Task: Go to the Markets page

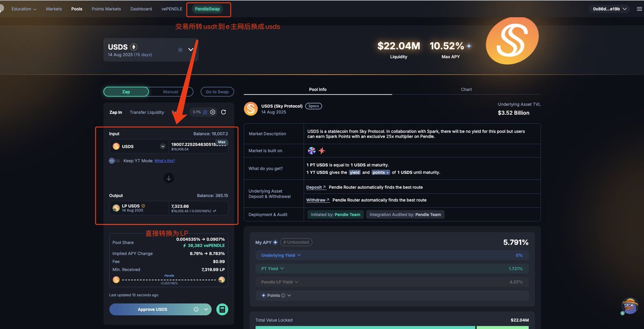Action: click(x=54, y=9)
